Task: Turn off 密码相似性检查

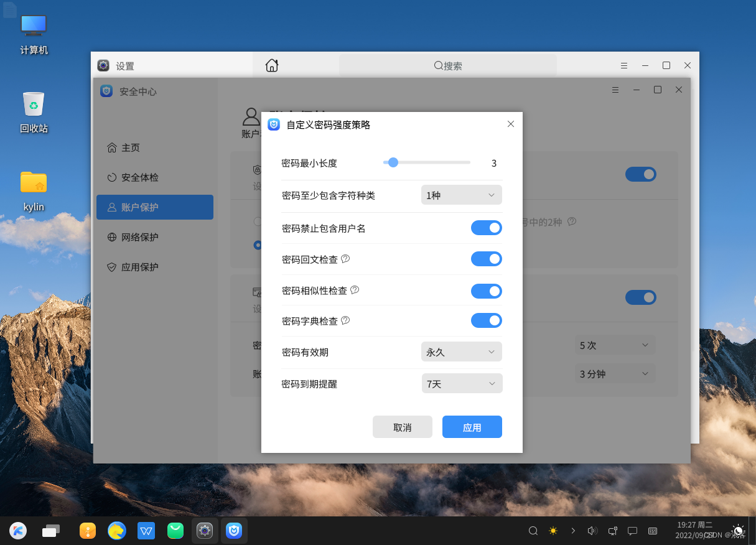Action: tap(486, 291)
